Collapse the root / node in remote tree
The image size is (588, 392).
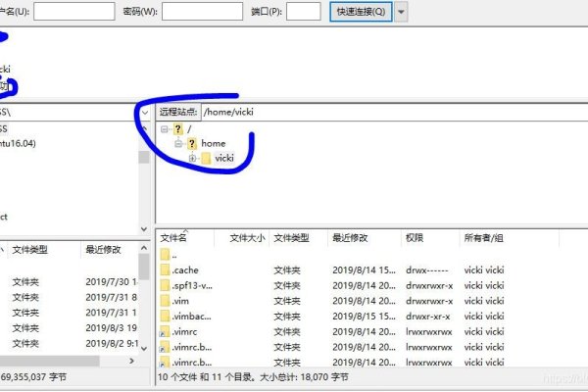click(164, 129)
